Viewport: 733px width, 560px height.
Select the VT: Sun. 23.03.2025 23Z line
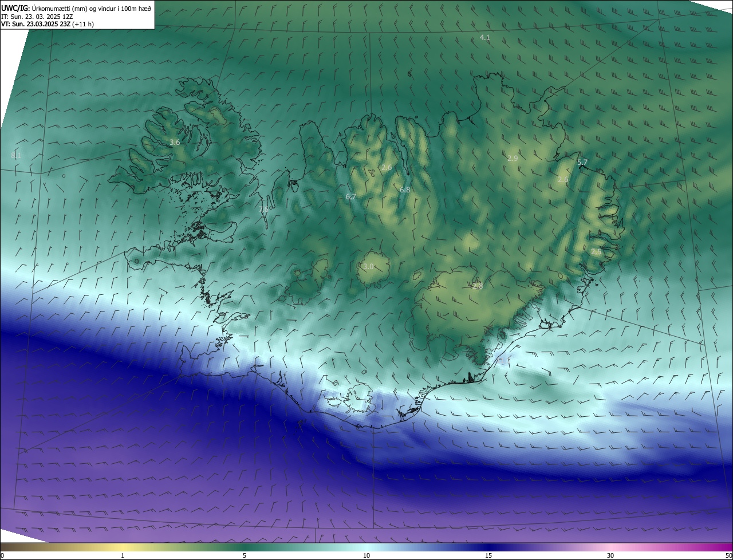(x=48, y=24)
